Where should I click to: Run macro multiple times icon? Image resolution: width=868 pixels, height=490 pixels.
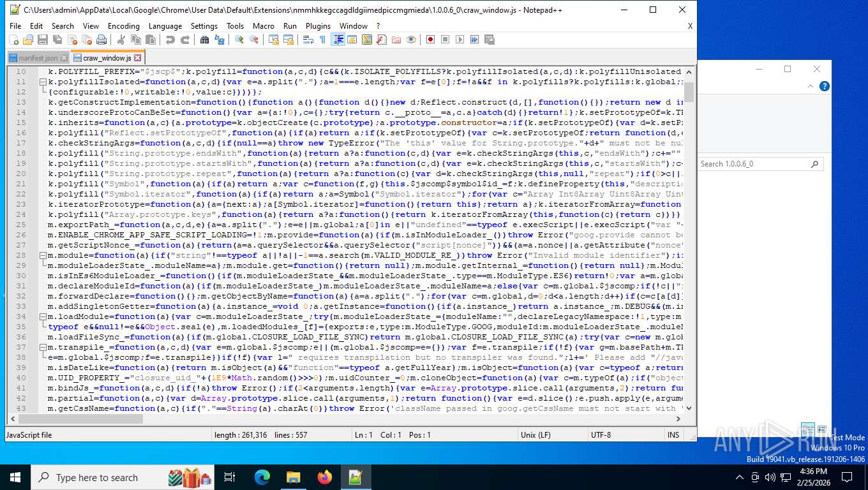pyautogui.click(x=475, y=40)
